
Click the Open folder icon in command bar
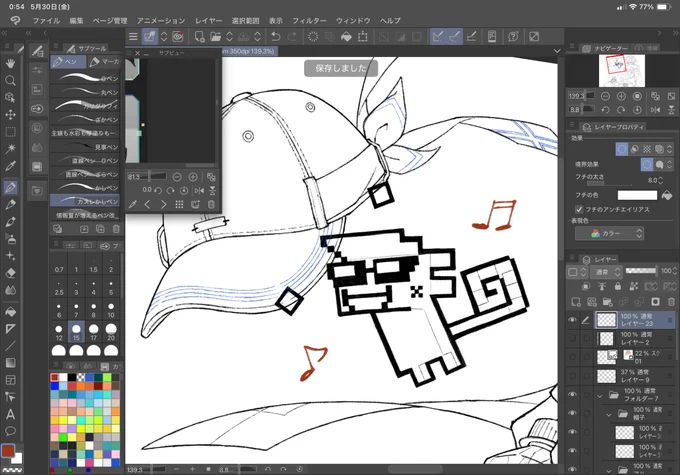click(216, 37)
